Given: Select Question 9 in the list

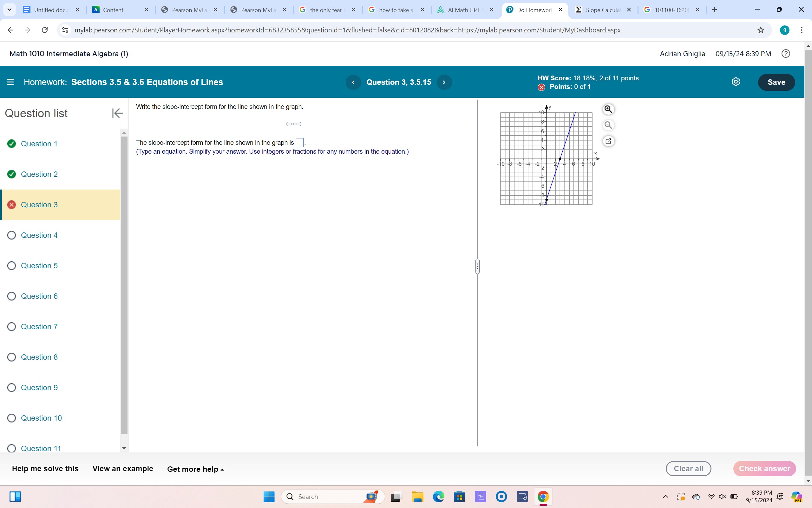Looking at the screenshot, I should coord(39,387).
